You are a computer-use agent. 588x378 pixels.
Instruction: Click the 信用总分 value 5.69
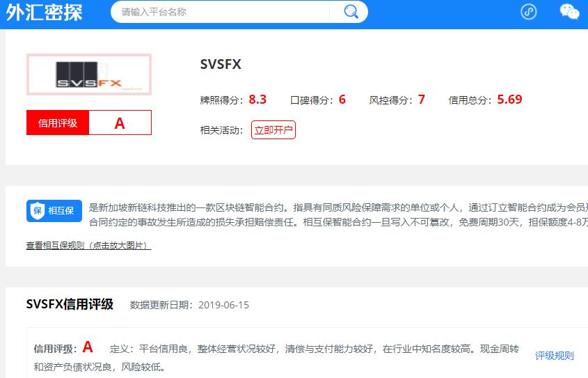pos(509,100)
